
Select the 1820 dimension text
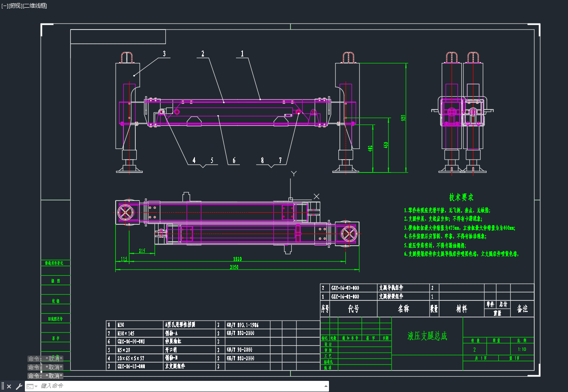[237, 259]
